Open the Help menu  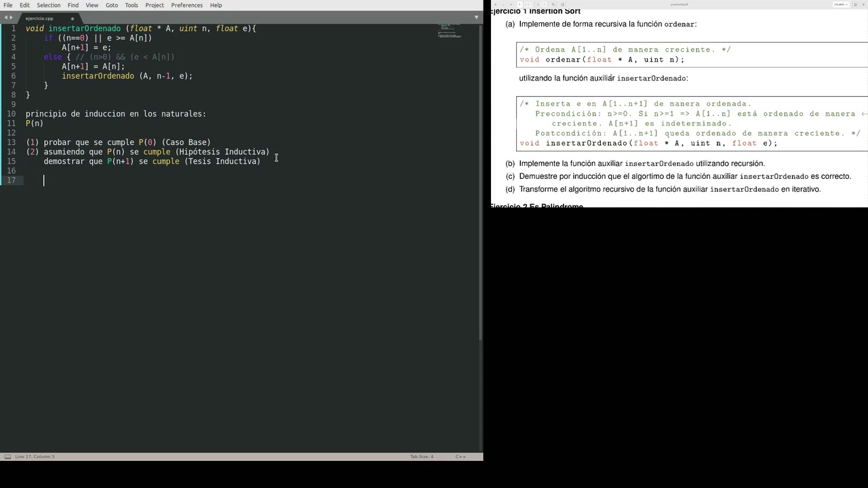coord(216,5)
